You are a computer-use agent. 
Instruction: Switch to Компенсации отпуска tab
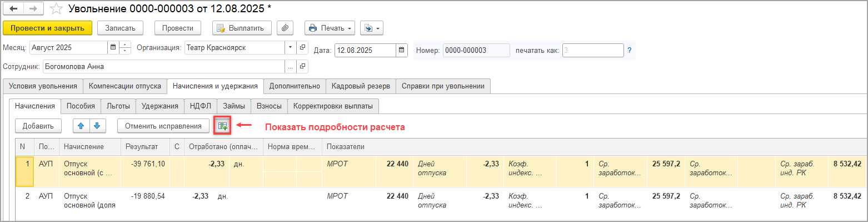pos(125,86)
